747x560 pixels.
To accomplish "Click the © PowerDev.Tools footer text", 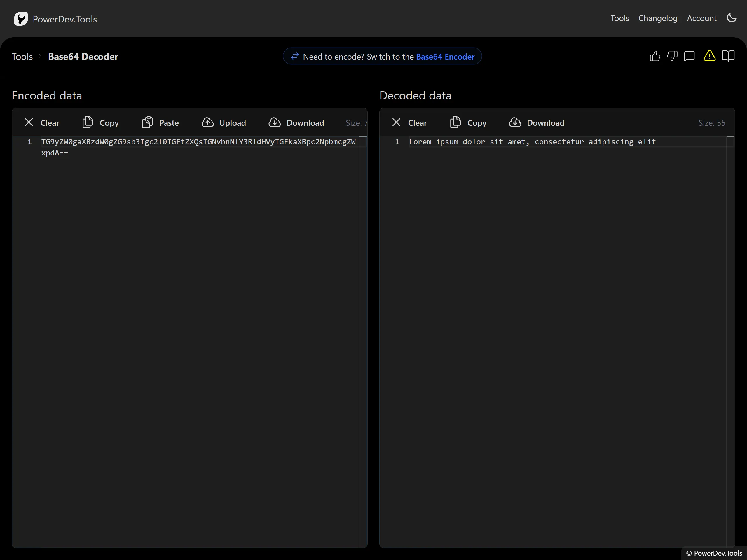I will (x=714, y=553).
